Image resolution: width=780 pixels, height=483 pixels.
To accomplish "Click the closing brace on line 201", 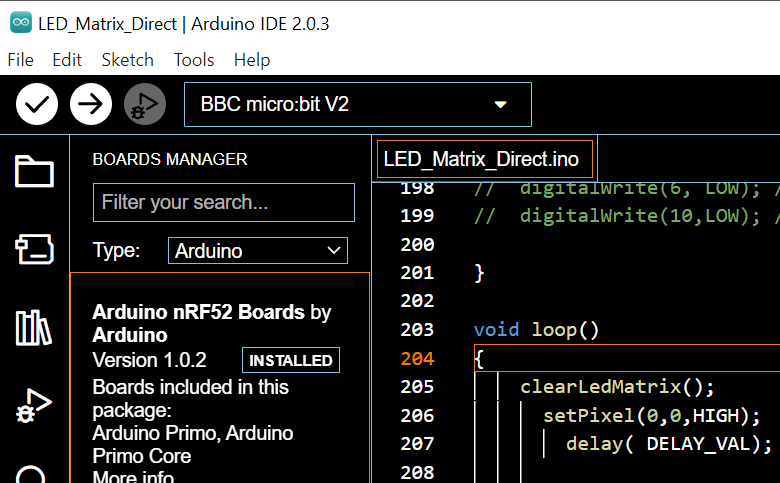I will pos(479,273).
